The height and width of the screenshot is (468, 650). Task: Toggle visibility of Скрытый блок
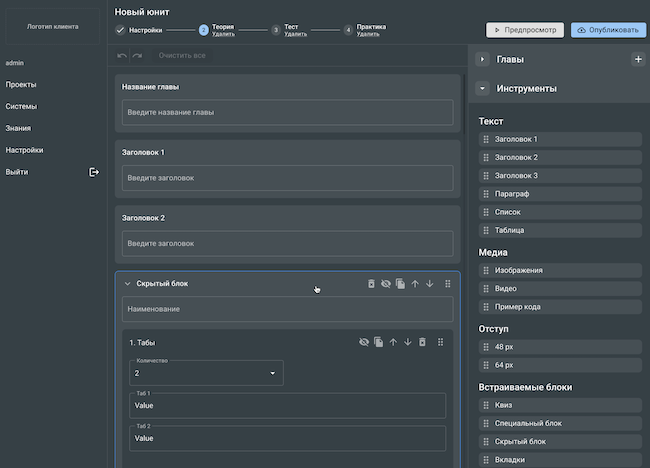(x=385, y=284)
